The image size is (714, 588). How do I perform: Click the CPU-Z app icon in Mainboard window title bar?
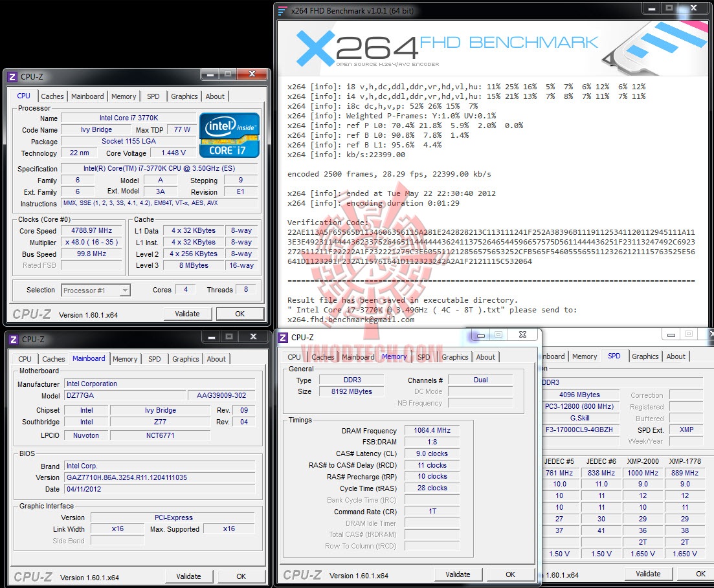13,340
